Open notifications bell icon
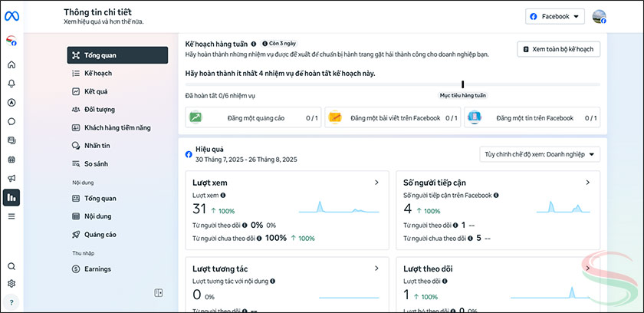This screenshot has height=313, width=644. pyautogui.click(x=11, y=84)
